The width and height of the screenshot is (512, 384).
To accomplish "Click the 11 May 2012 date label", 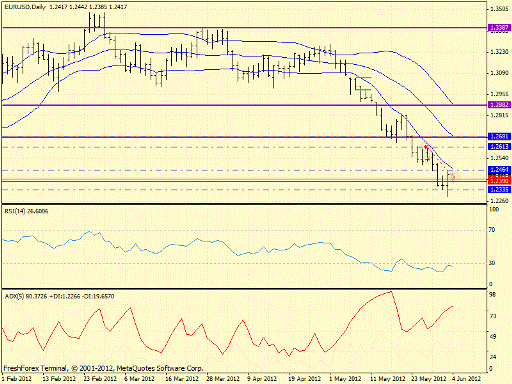I will click(388, 379).
